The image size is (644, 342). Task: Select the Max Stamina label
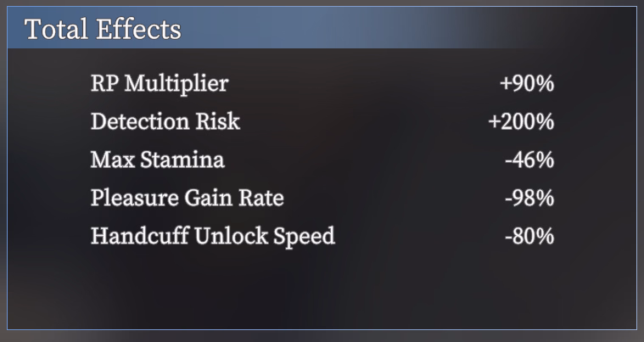pyautogui.click(x=158, y=160)
